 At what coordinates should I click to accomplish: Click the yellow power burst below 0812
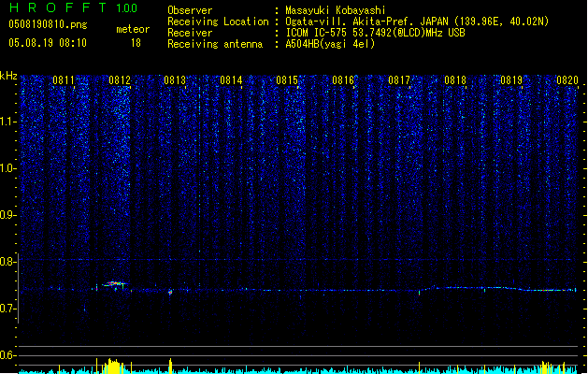coord(113,367)
